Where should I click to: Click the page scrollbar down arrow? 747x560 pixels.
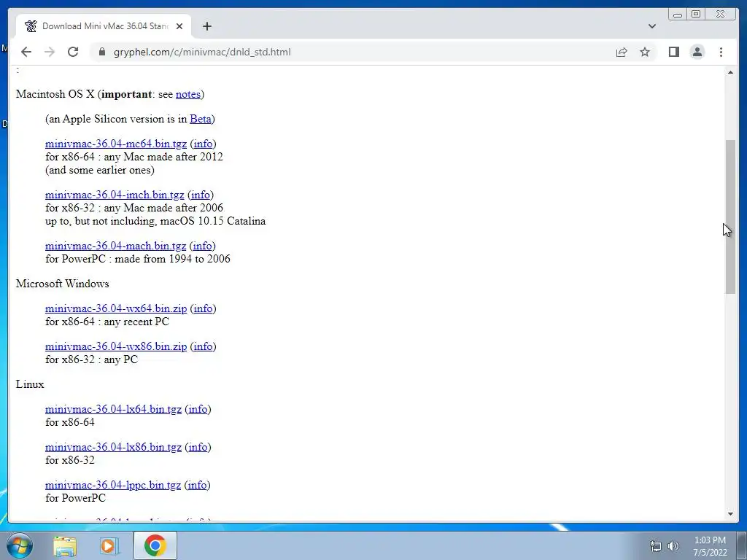coord(730,514)
